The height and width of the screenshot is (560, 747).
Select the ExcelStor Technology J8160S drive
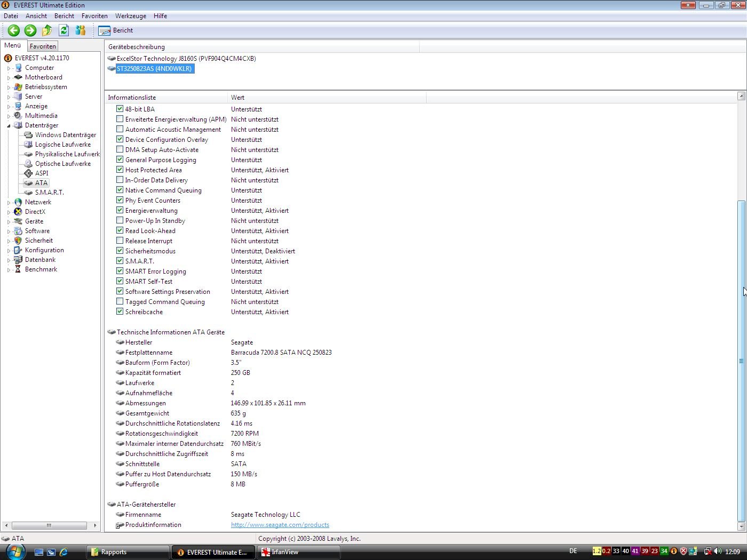pos(186,59)
